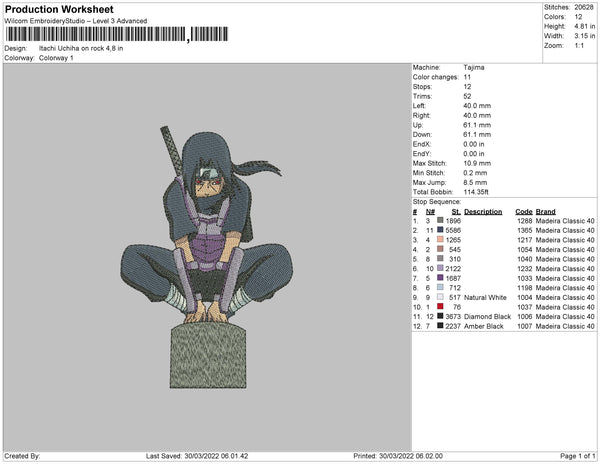Select the navy swatch for code 1365

440,230
